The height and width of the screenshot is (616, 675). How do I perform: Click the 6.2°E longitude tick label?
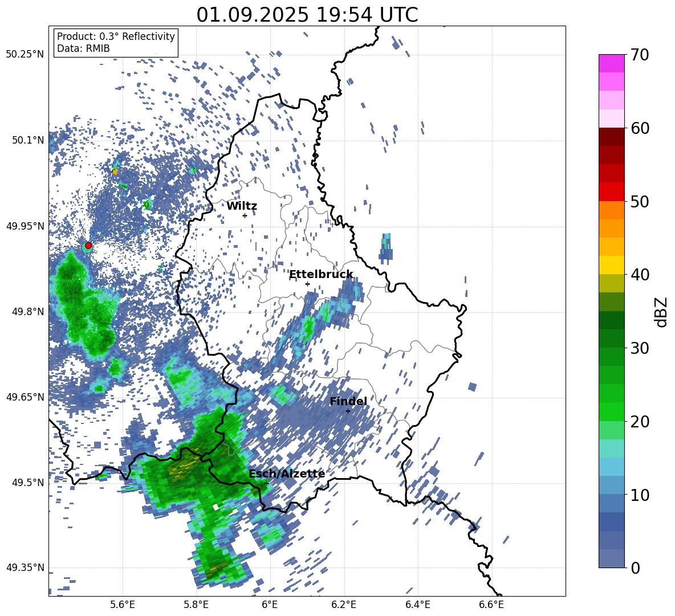[x=344, y=605]
